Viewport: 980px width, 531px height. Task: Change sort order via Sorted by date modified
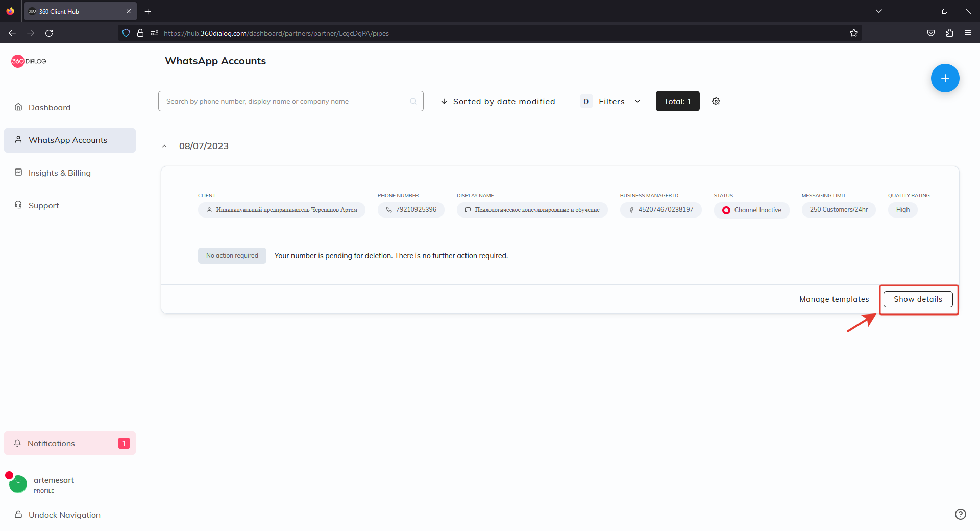(x=498, y=101)
